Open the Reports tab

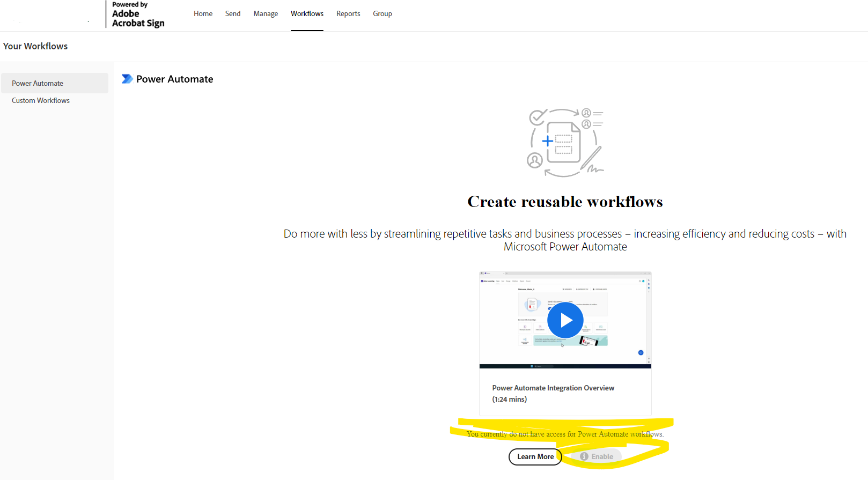click(348, 13)
